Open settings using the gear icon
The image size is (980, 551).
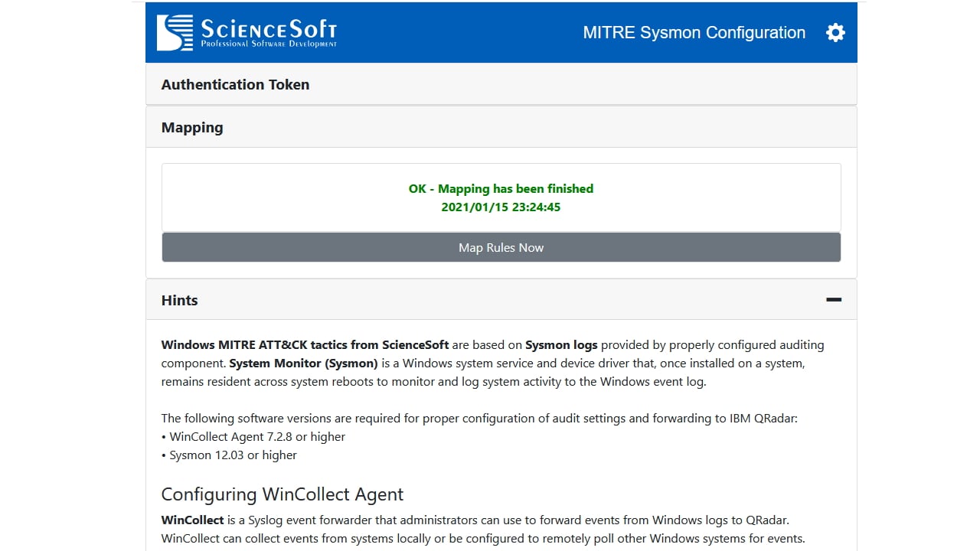835,32
